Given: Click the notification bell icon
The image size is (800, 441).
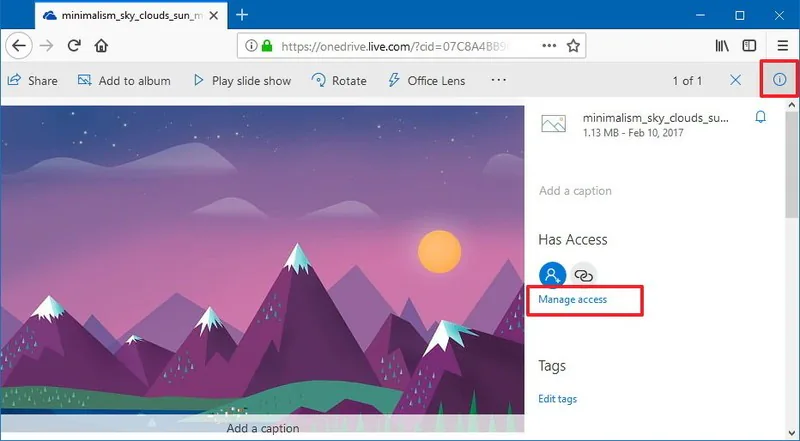Looking at the screenshot, I should tap(760, 117).
